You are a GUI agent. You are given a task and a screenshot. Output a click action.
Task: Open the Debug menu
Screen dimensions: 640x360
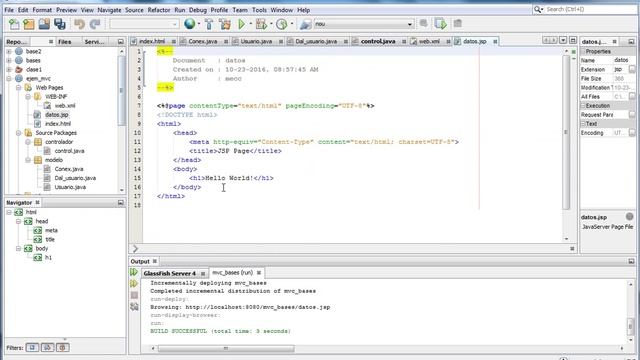tap(198, 10)
